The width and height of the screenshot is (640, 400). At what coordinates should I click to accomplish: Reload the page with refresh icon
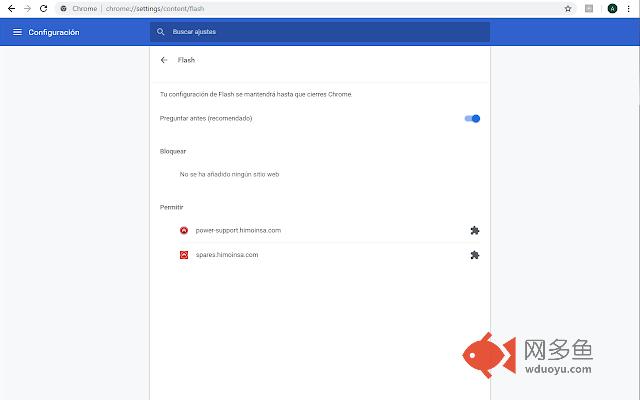tap(44, 9)
